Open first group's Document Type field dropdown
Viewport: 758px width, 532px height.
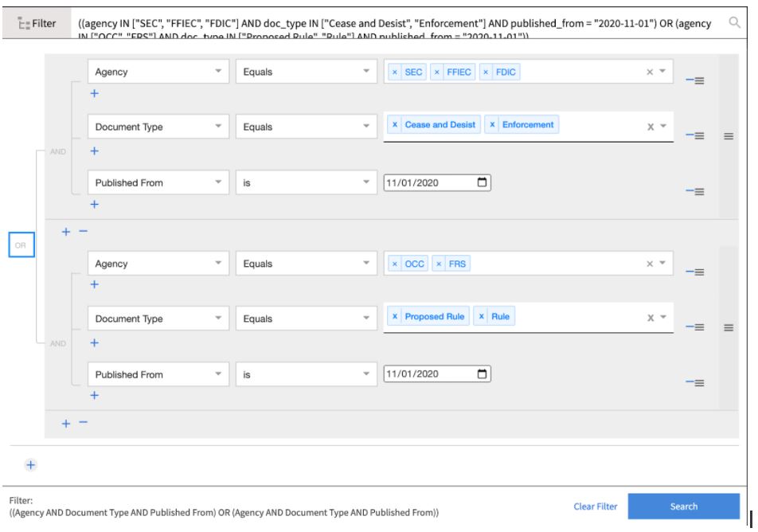pyautogui.click(x=158, y=127)
